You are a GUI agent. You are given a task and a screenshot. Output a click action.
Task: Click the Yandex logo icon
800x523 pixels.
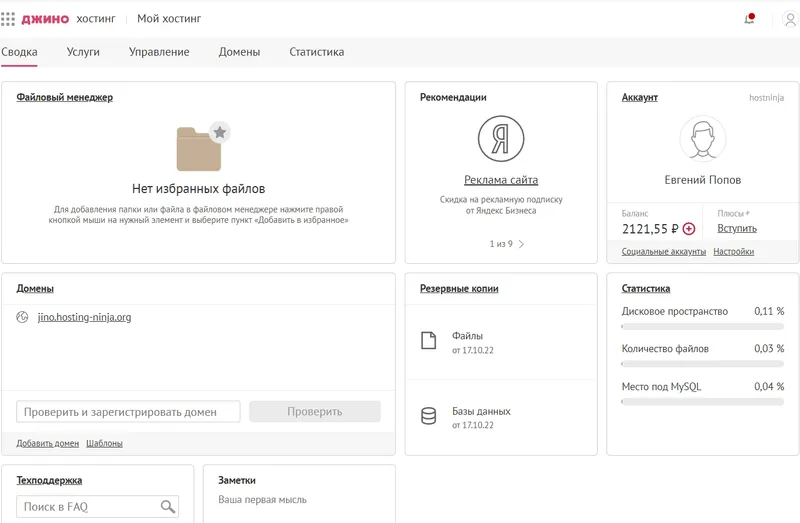[501, 139]
